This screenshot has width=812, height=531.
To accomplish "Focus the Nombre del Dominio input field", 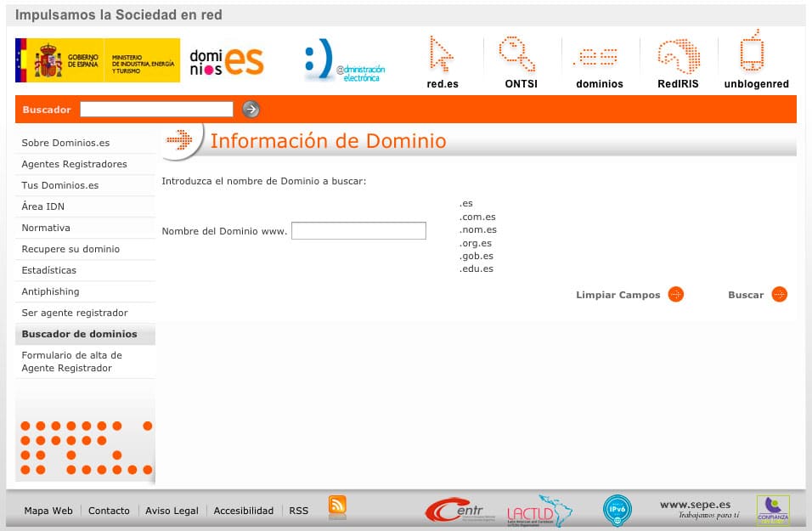I will (358, 230).
